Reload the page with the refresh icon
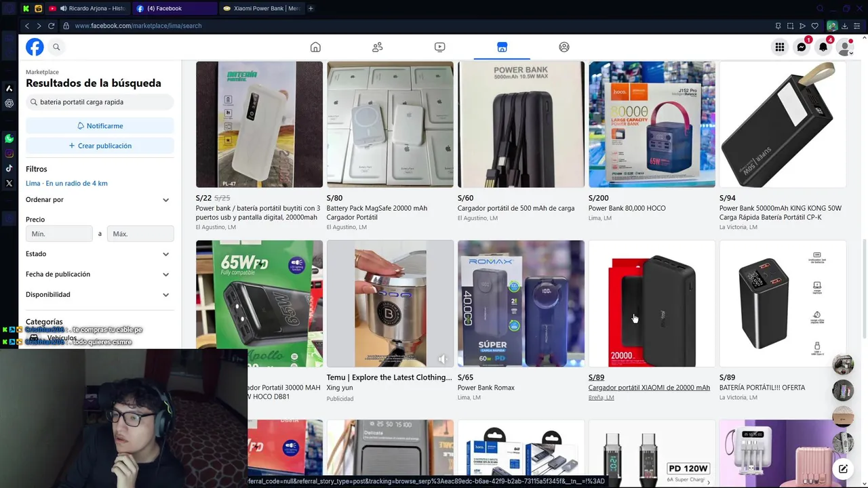This screenshot has width=868, height=488. click(x=52, y=26)
